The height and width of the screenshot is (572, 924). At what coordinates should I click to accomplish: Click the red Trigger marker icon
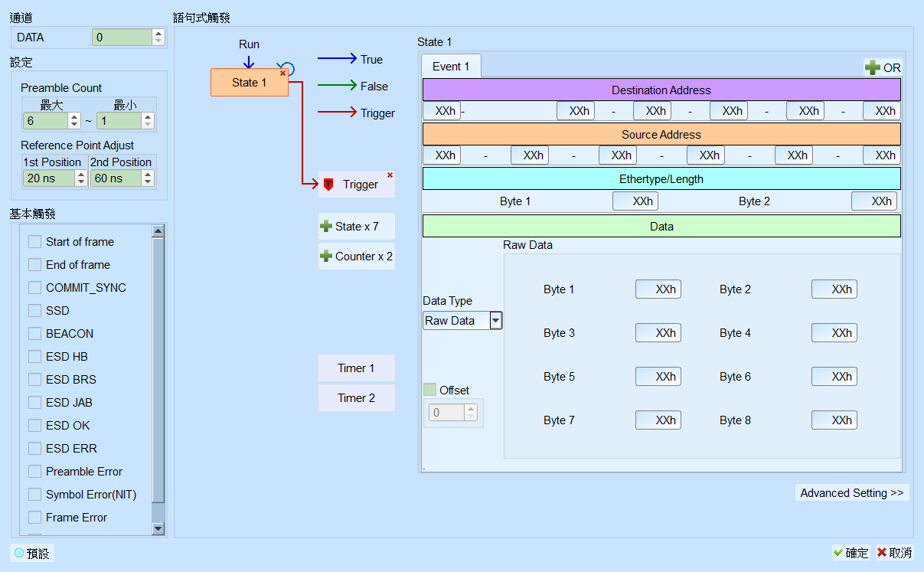[328, 185]
